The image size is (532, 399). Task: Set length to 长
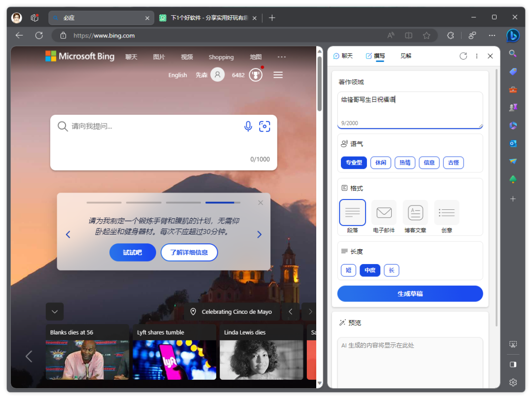pyautogui.click(x=392, y=270)
